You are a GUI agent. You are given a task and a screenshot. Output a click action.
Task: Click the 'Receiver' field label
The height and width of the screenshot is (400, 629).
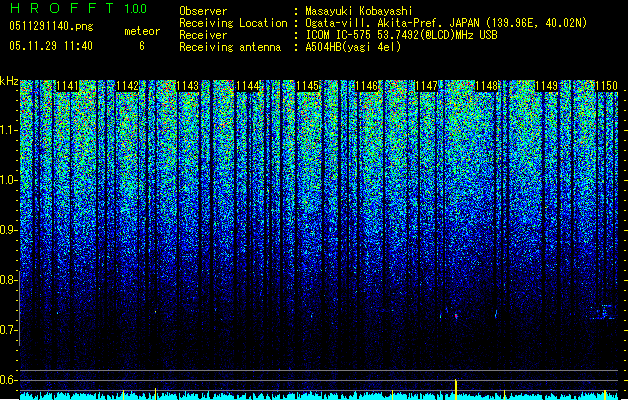203,35
